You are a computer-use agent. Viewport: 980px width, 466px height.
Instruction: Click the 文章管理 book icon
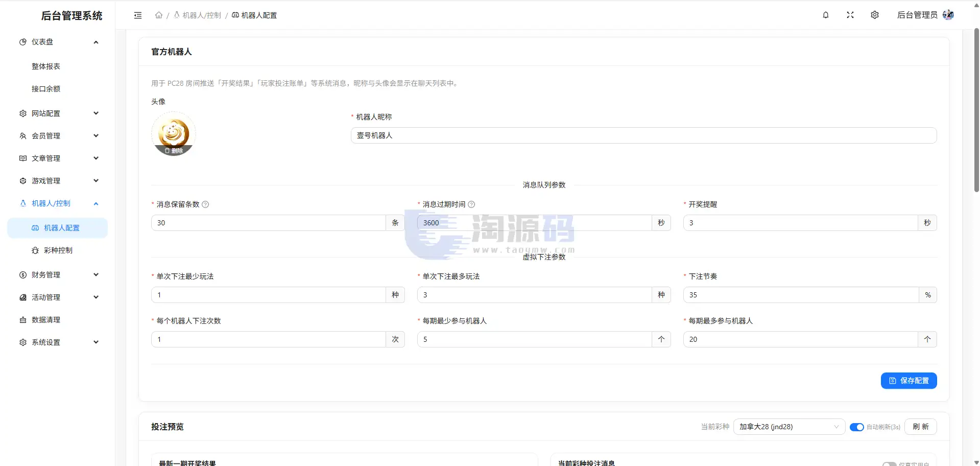(x=23, y=158)
